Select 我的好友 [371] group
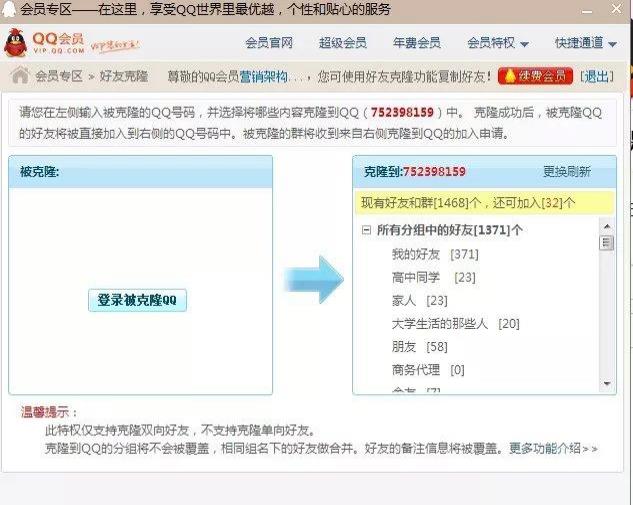Viewport: 633px width, 505px height. click(435, 254)
